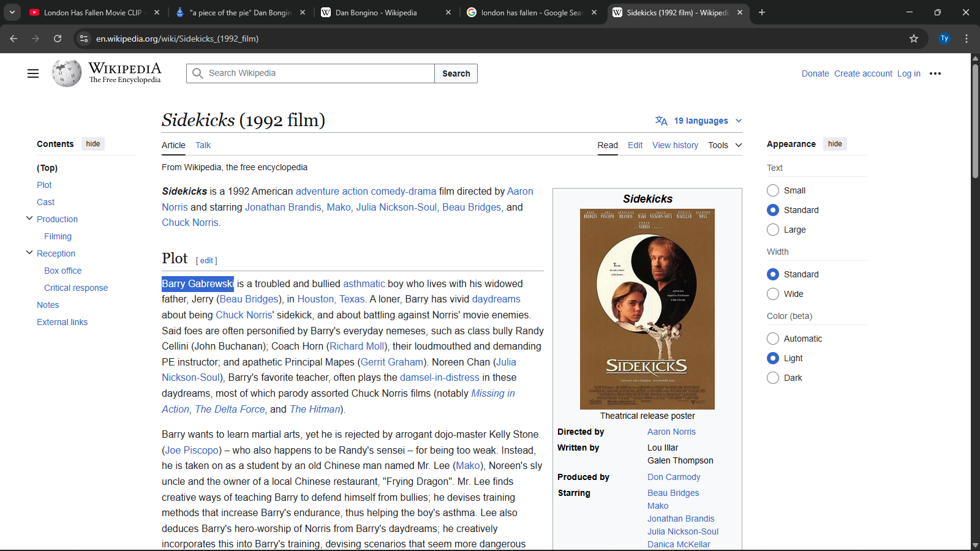View site information icon in address bar
Viewport: 980px width, 551px height.
pos(84,39)
